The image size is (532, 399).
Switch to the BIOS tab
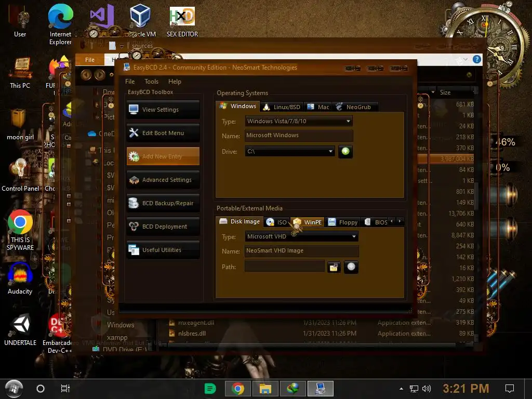tap(376, 222)
